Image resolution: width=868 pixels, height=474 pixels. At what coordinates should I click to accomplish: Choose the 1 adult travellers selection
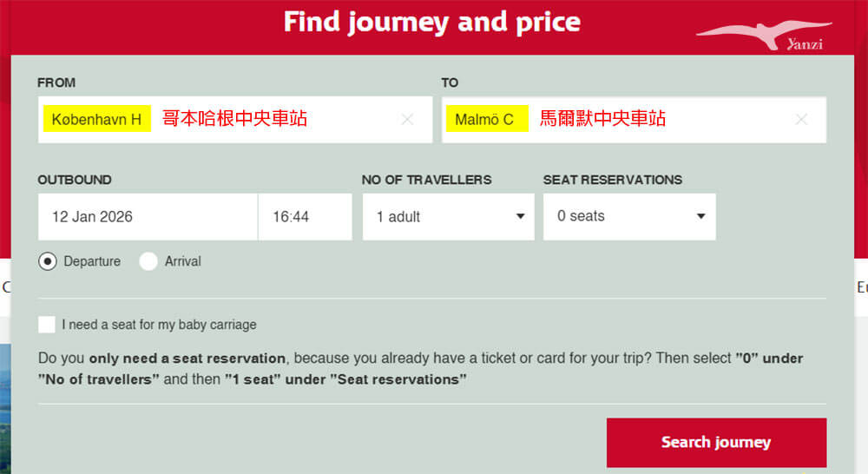pos(449,216)
